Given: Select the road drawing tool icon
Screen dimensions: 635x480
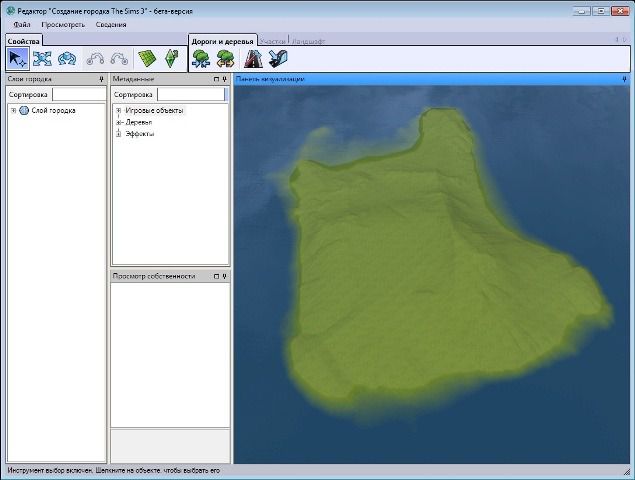Looking at the screenshot, I should (x=253, y=59).
